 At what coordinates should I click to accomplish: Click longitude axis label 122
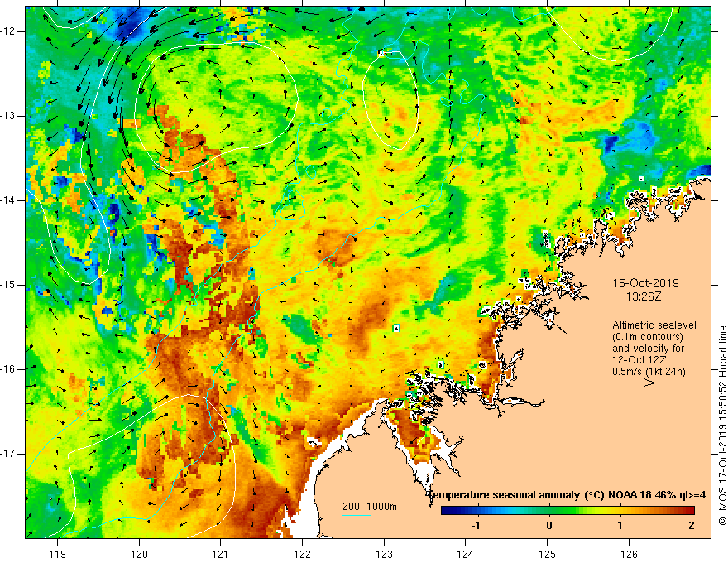pyautogui.click(x=302, y=554)
